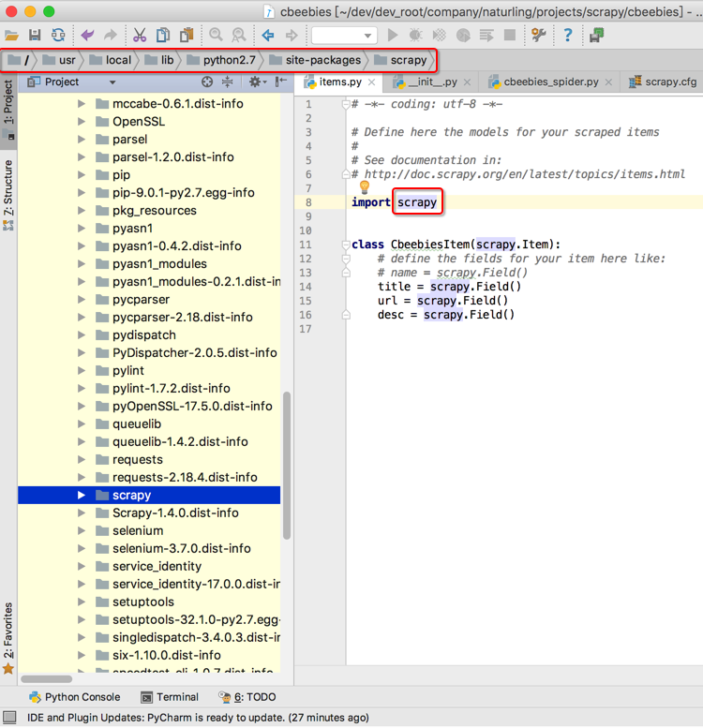Toggle the Favorites side panel
Screen dimensions: 703x728
click(x=8, y=637)
